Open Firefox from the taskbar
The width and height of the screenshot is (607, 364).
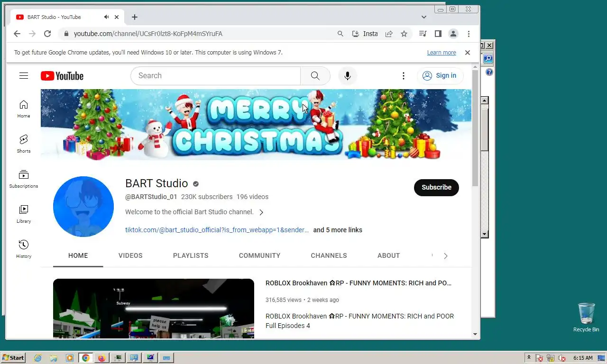101,358
